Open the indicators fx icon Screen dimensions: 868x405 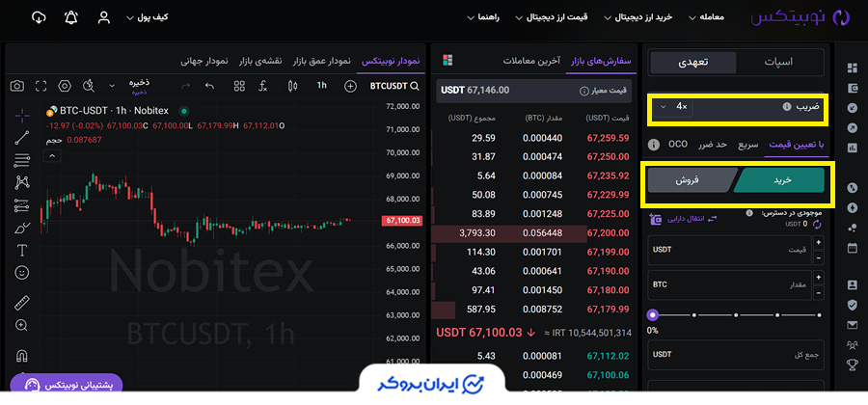pos(263,86)
